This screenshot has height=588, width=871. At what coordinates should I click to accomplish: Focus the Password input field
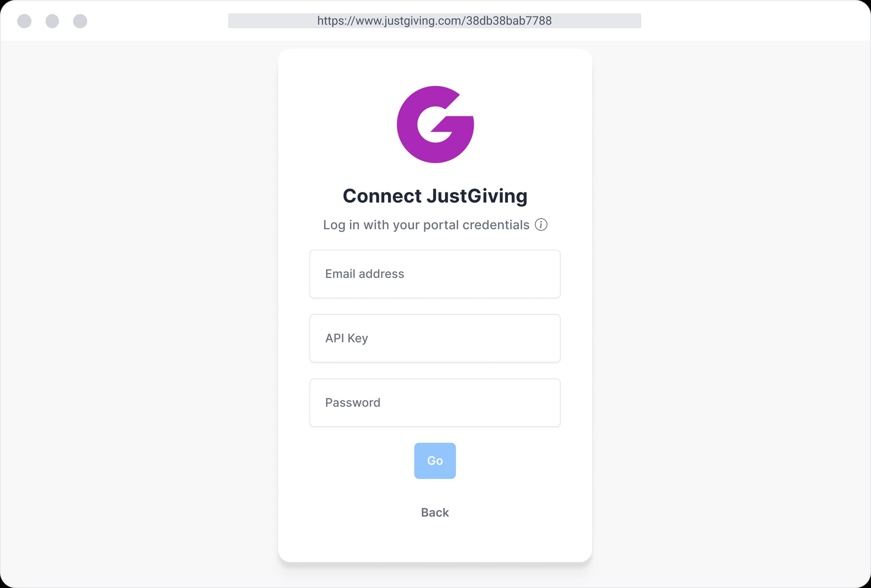coord(435,403)
